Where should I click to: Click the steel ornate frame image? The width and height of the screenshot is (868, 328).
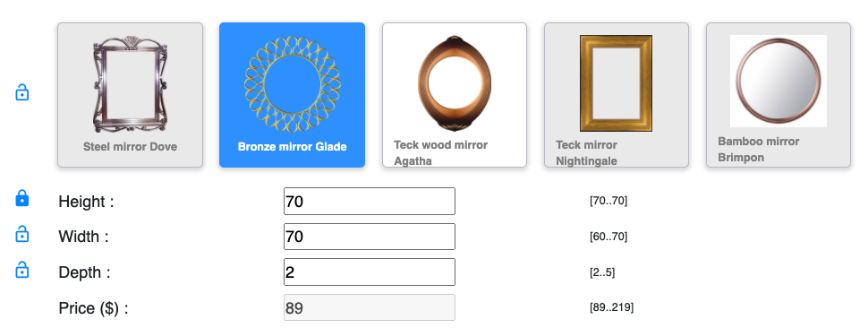130,83
